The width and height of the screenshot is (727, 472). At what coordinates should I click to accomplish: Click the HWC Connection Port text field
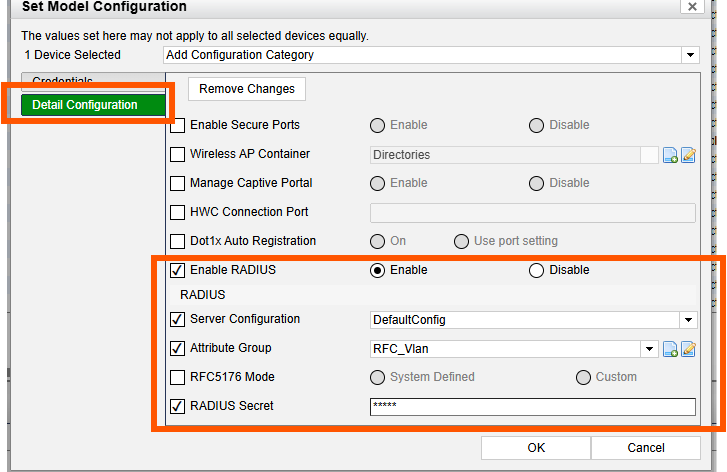point(533,213)
